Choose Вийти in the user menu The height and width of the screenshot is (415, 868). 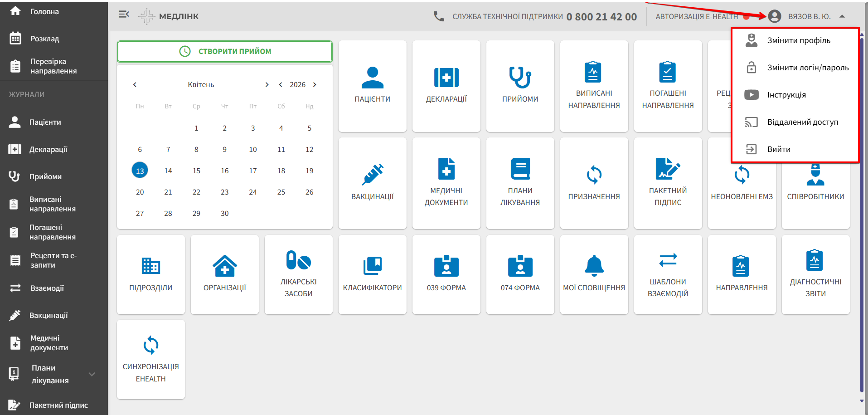tap(778, 149)
